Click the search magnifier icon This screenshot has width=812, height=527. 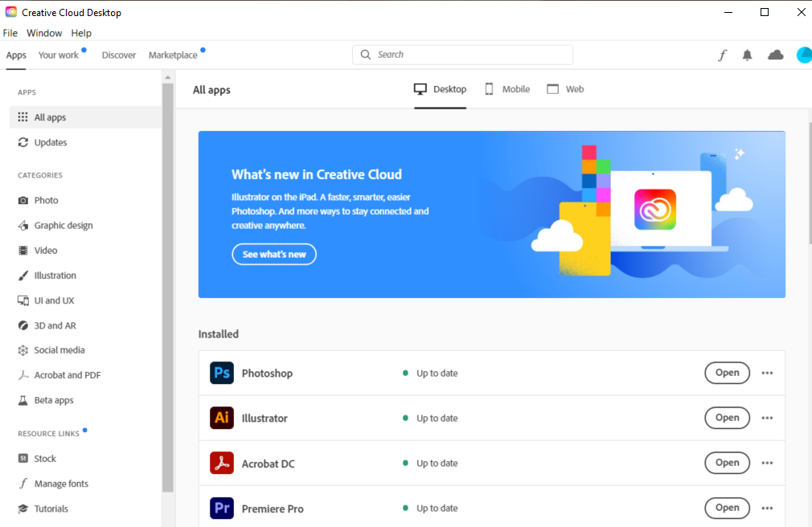coord(366,55)
